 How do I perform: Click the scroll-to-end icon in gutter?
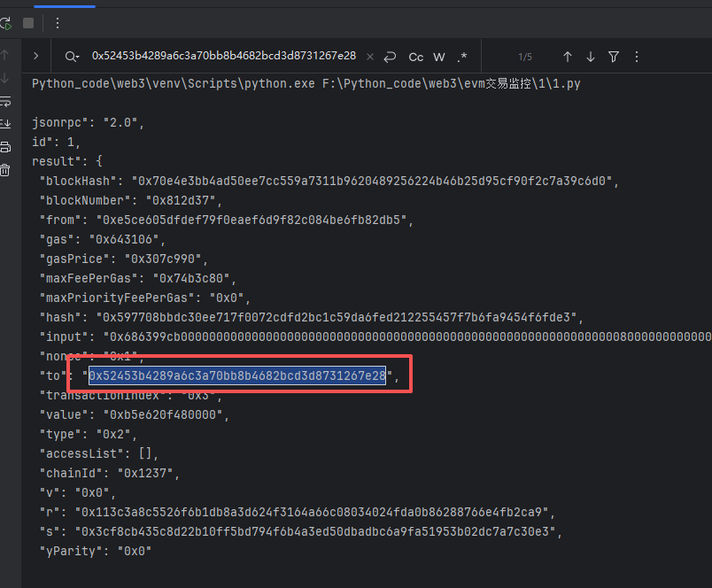pos(5,123)
